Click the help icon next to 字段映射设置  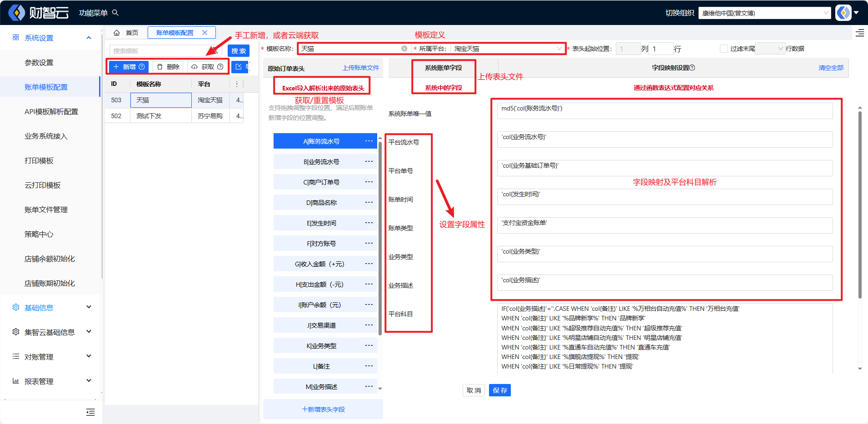692,68
